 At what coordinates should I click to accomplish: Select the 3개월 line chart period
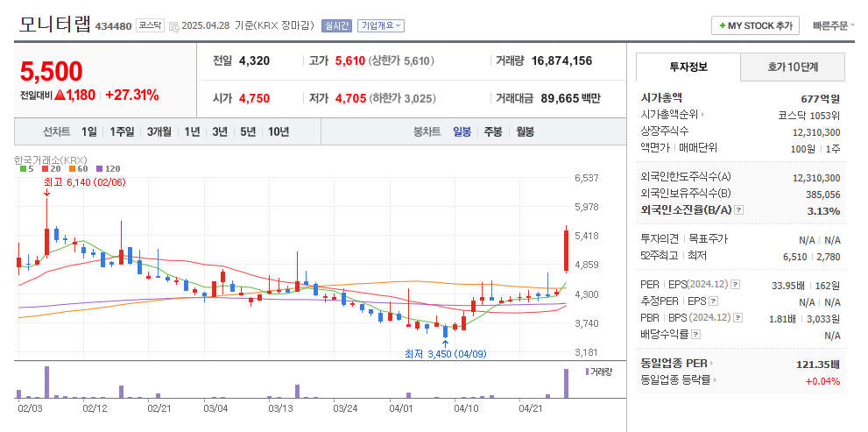pos(159,131)
